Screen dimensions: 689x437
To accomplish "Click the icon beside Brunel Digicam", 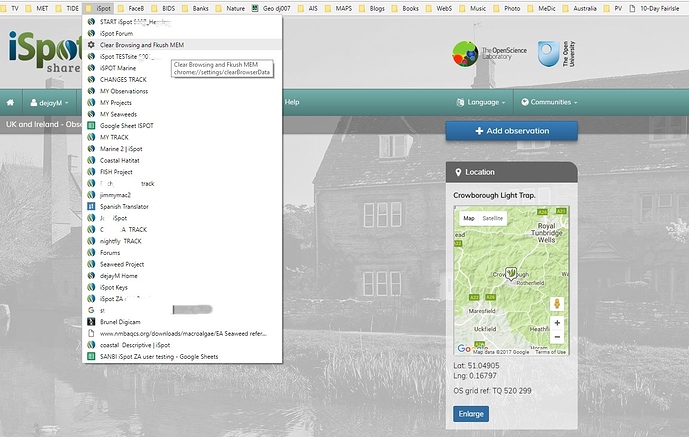I will (91, 322).
